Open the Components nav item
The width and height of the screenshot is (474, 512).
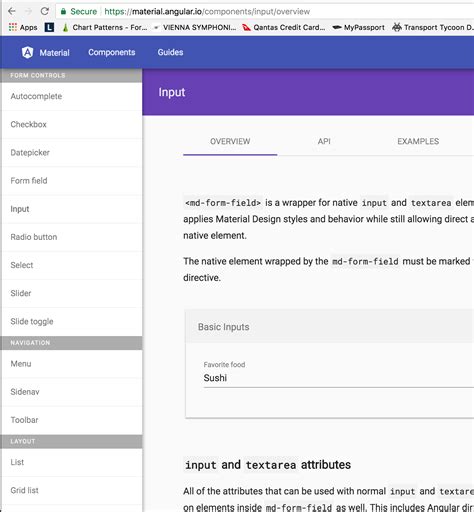tap(112, 52)
